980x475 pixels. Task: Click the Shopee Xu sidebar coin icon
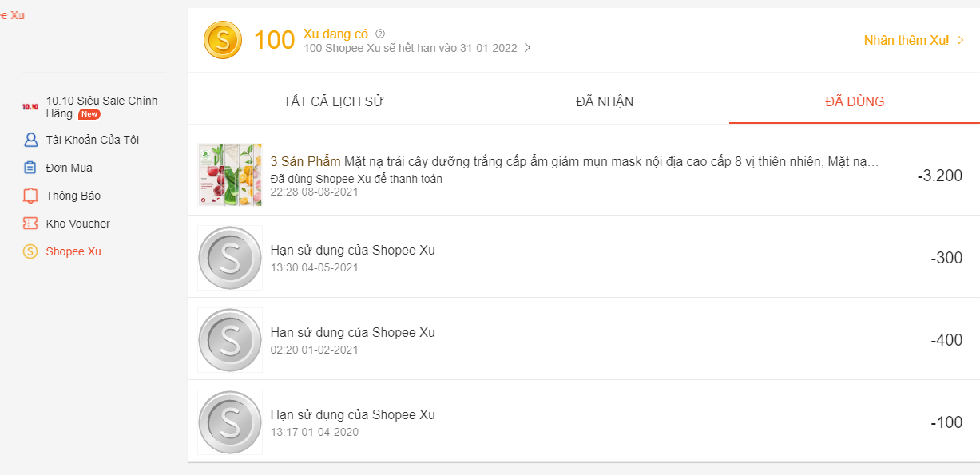tap(30, 251)
